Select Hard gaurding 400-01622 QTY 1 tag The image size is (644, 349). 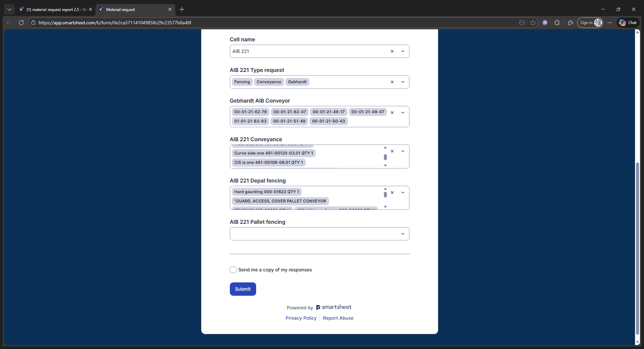click(x=266, y=192)
